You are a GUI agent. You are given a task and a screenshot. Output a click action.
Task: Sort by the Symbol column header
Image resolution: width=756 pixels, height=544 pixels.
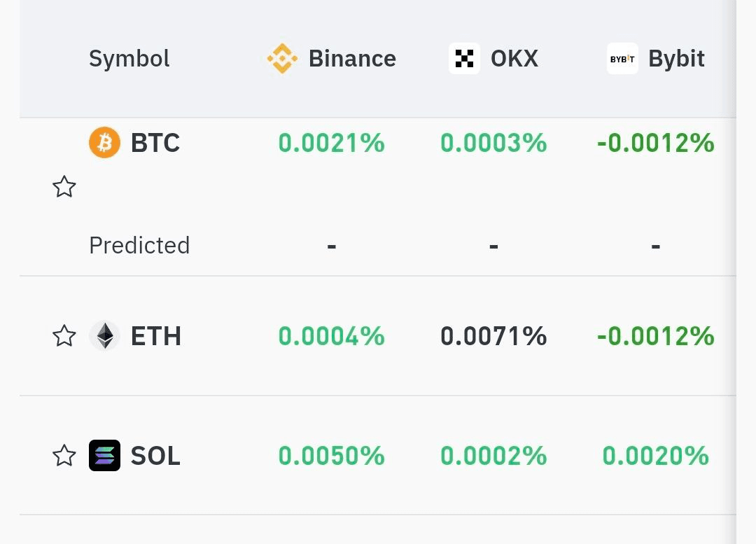tap(129, 58)
